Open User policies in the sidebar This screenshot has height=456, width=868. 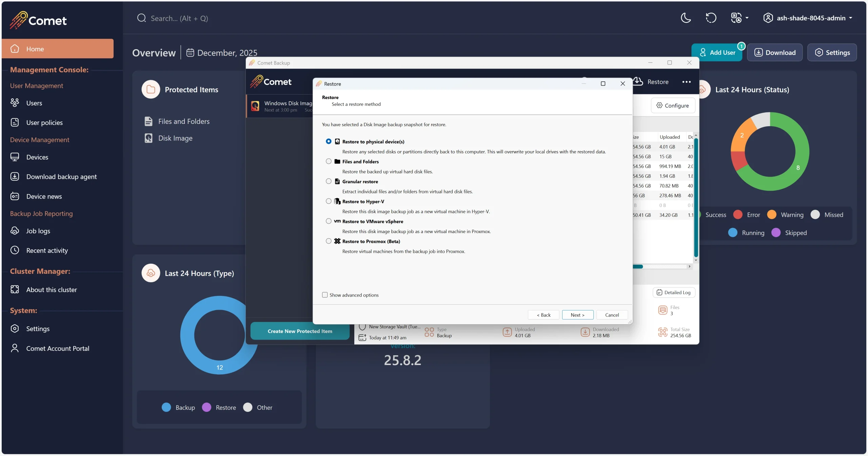(44, 122)
